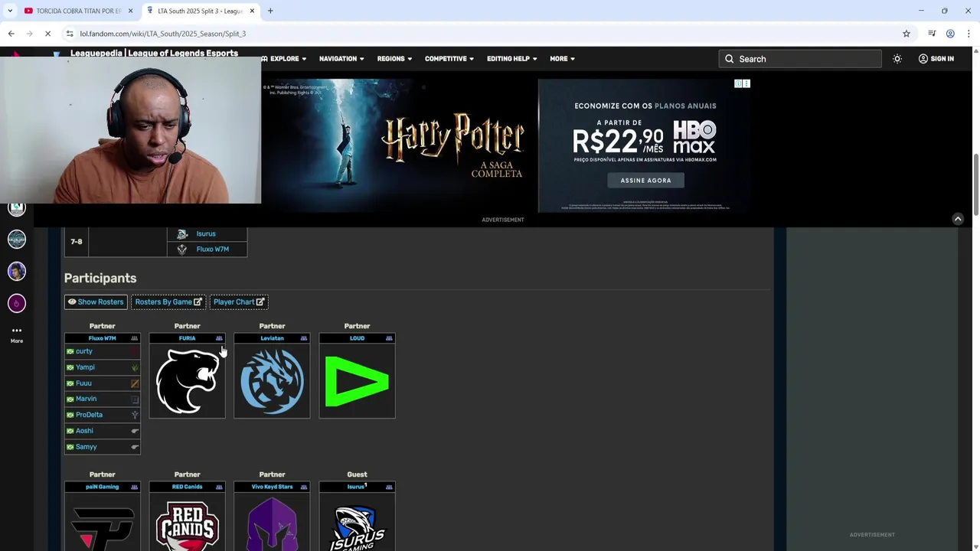Switch to Torcida Cobra Titan browser tab
This screenshot has height=551, width=980.
77,11
